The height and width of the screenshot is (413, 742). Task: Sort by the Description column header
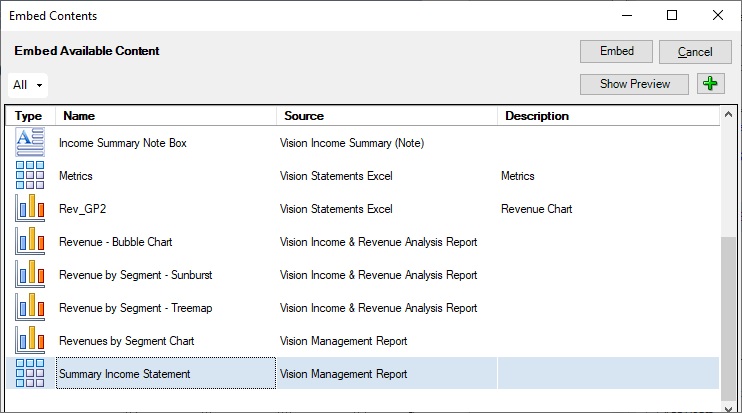pos(608,116)
